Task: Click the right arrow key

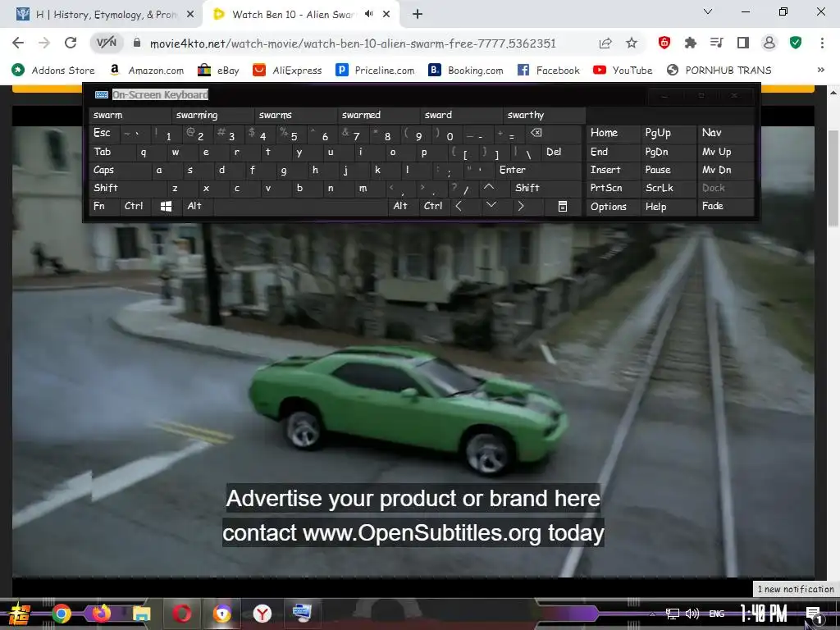Action: click(521, 206)
